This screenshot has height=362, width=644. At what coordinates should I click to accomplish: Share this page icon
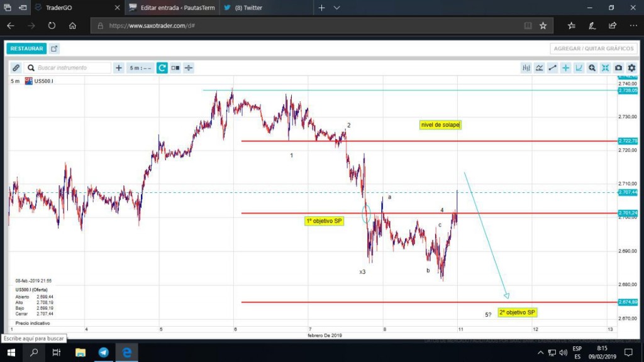[x=613, y=25]
